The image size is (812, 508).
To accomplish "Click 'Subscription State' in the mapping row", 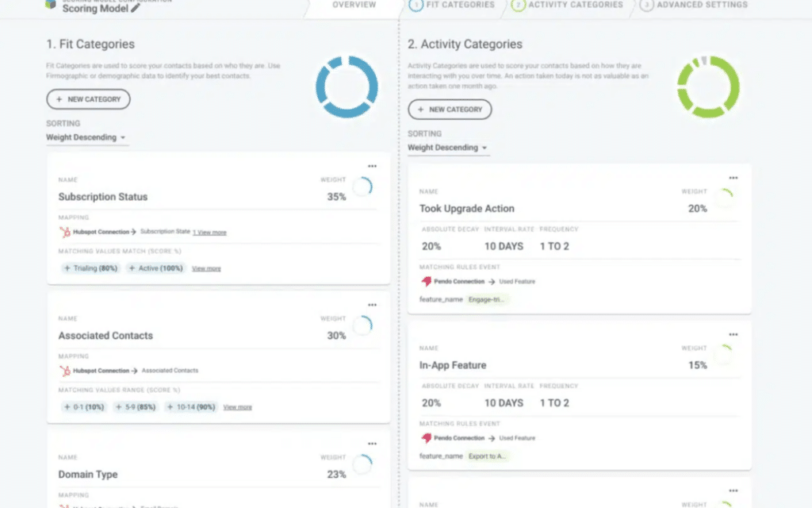I will (x=165, y=232).
